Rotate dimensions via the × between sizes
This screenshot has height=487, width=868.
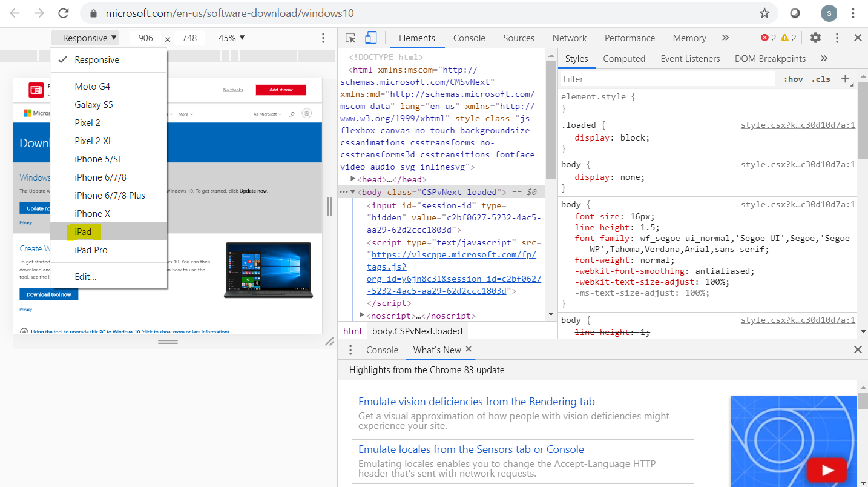168,39
